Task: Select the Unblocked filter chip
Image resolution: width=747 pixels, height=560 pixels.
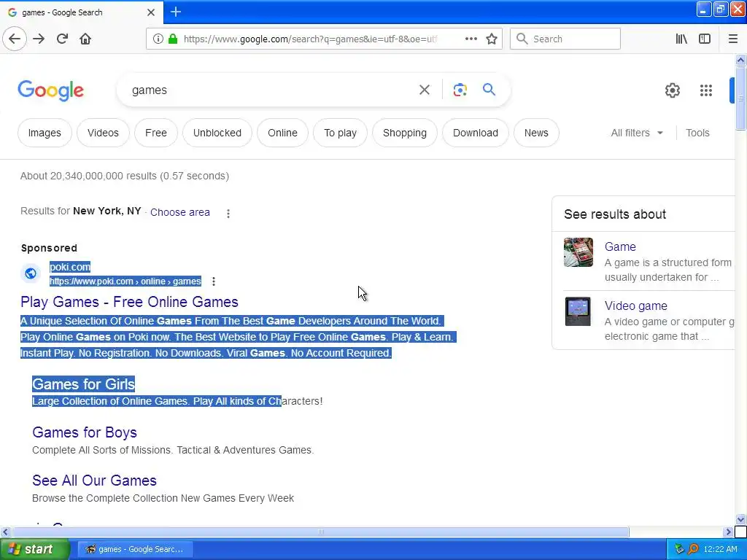Action: click(217, 133)
